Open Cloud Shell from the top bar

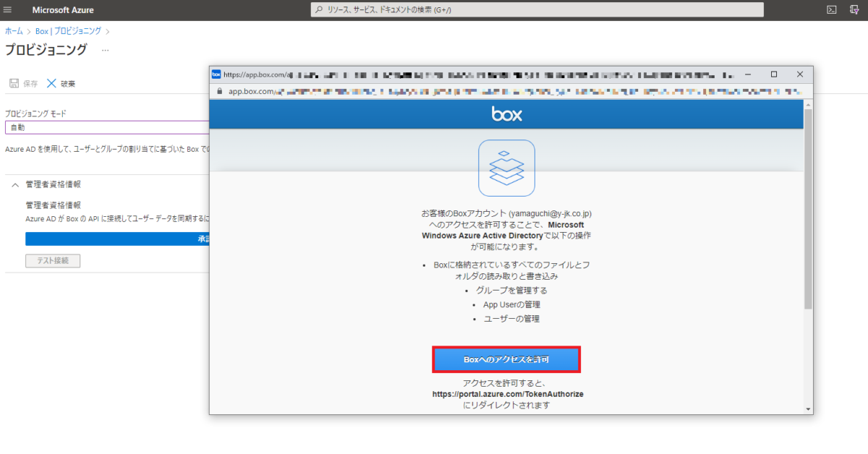pos(830,9)
